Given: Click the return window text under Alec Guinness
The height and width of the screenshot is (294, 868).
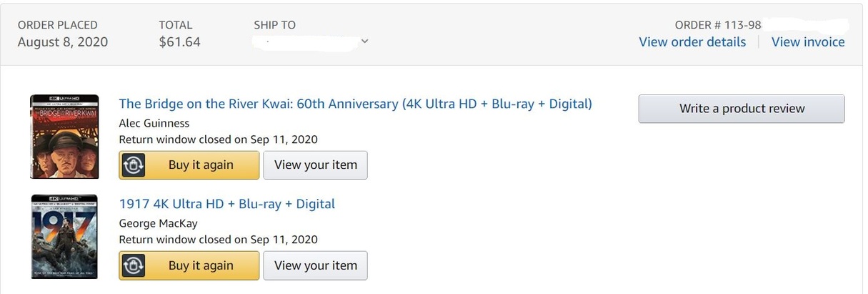Looking at the screenshot, I should coord(218,139).
